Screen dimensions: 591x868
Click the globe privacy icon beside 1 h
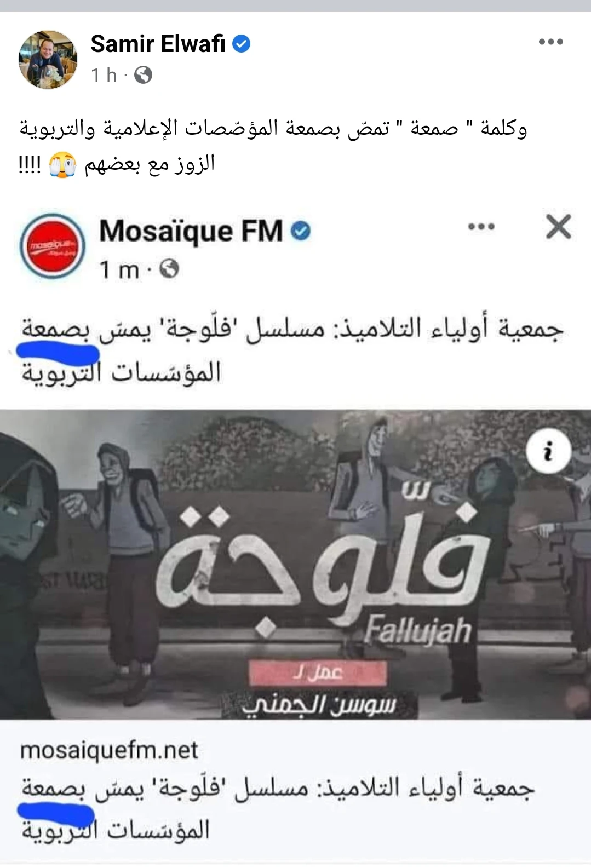click(143, 75)
